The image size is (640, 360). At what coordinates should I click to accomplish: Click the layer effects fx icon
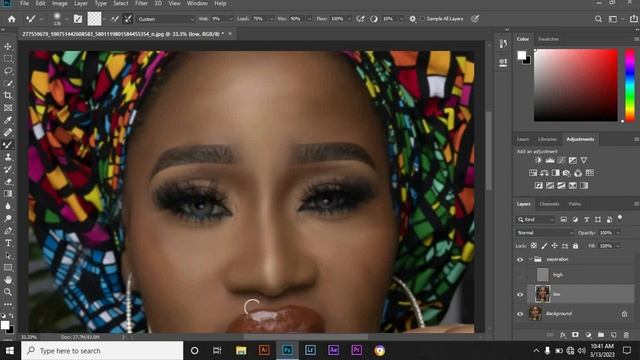click(x=563, y=335)
